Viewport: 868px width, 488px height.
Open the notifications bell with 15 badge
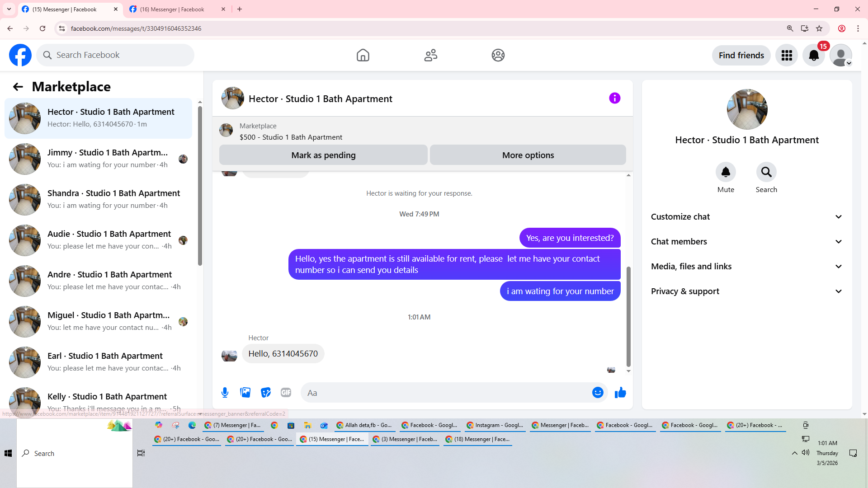pos(814,55)
